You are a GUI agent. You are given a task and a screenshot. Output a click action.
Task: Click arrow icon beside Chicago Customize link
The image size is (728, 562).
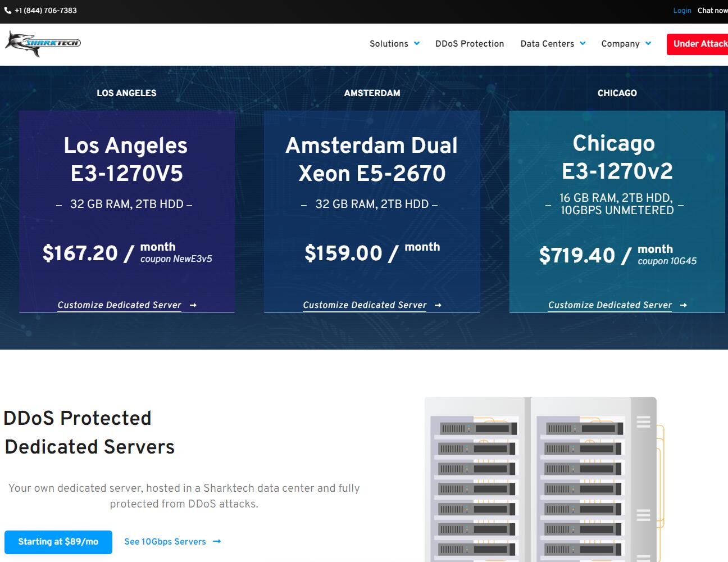[x=684, y=305]
